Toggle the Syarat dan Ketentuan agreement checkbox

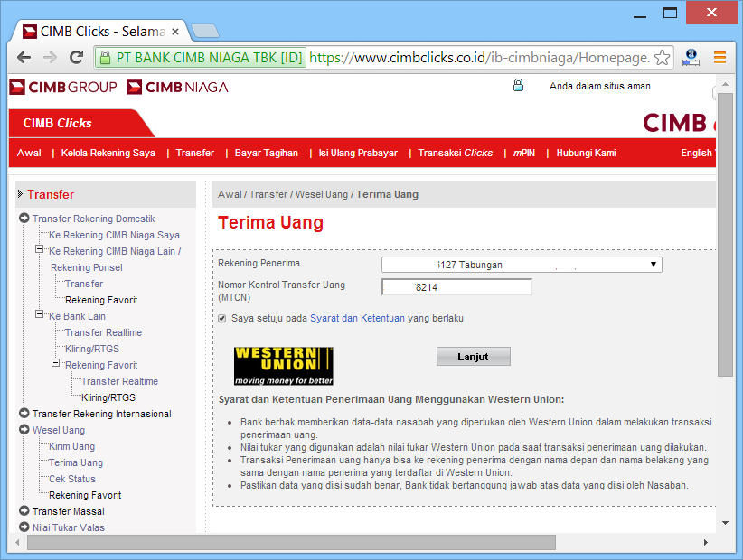click(221, 319)
